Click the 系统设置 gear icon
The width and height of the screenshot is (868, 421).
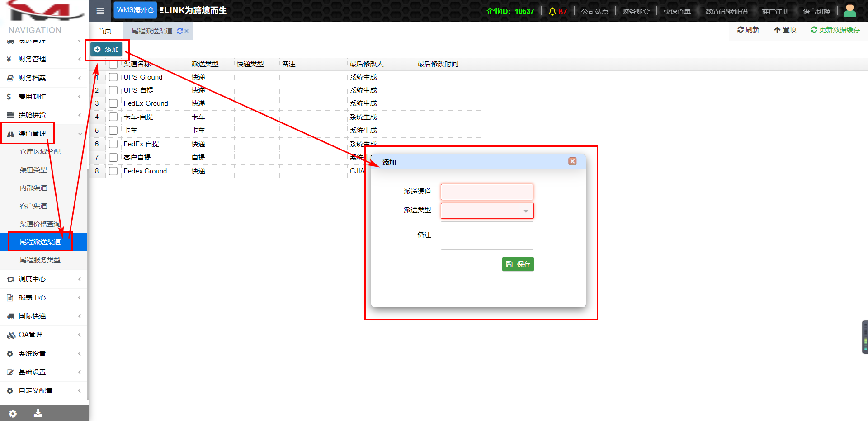click(10, 354)
